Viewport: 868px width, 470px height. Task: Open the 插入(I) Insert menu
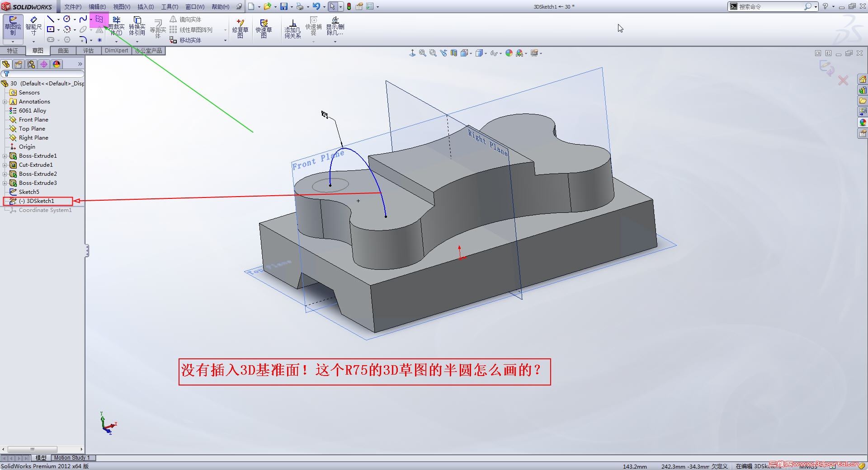coord(146,7)
